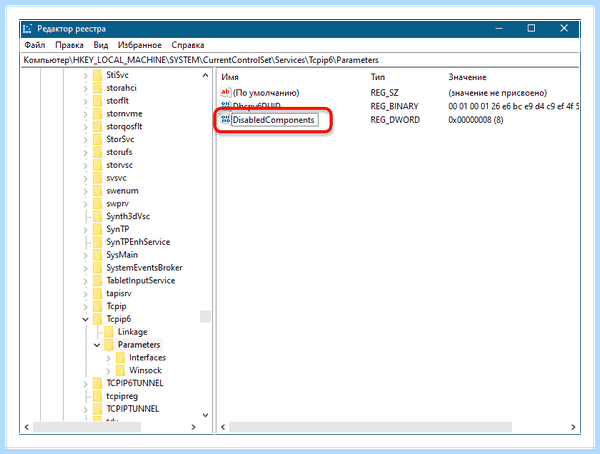Click the tree pane vertical scrollbar thumb

pyautogui.click(x=205, y=316)
